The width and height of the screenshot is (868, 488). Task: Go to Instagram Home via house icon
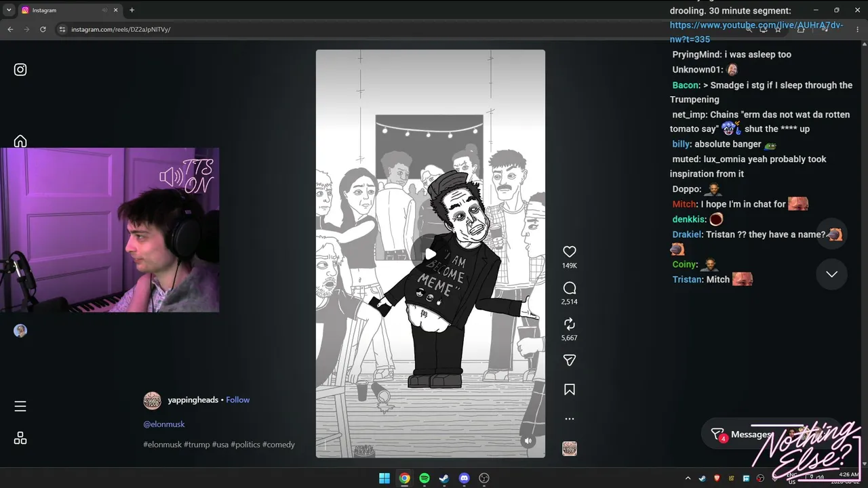tap(20, 141)
